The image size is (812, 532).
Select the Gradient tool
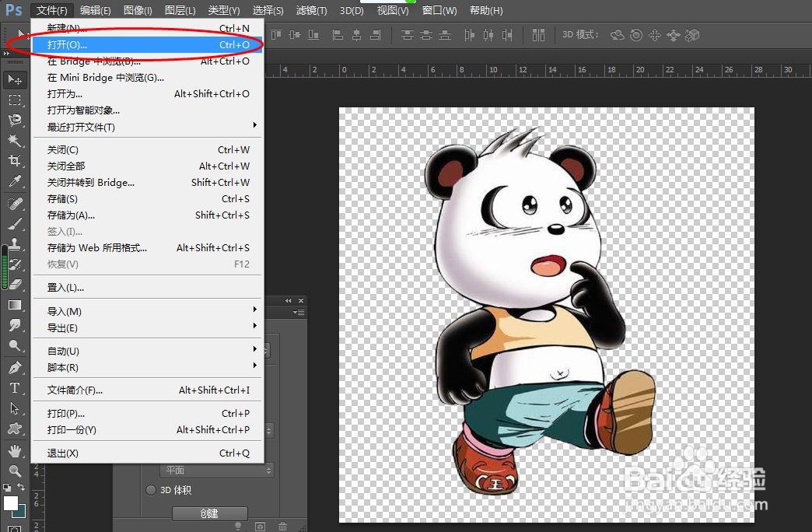coord(16,306)
